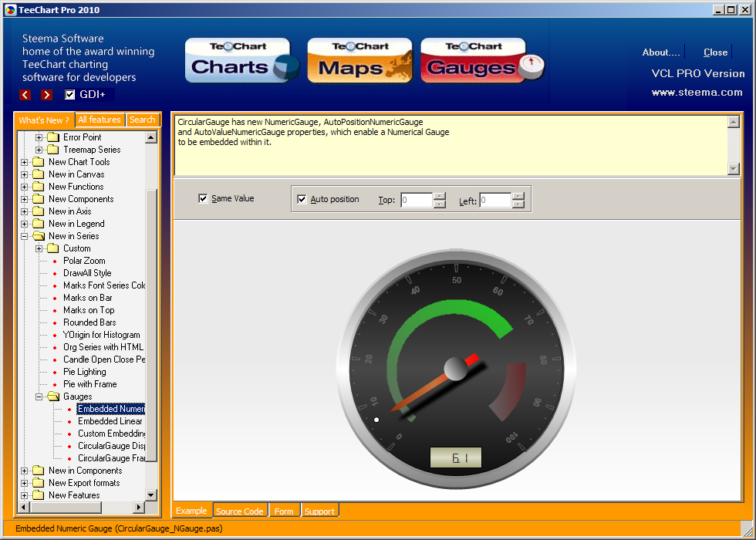
Task: Click the tree horizontal scrollbar thumb
Action: 66,508
